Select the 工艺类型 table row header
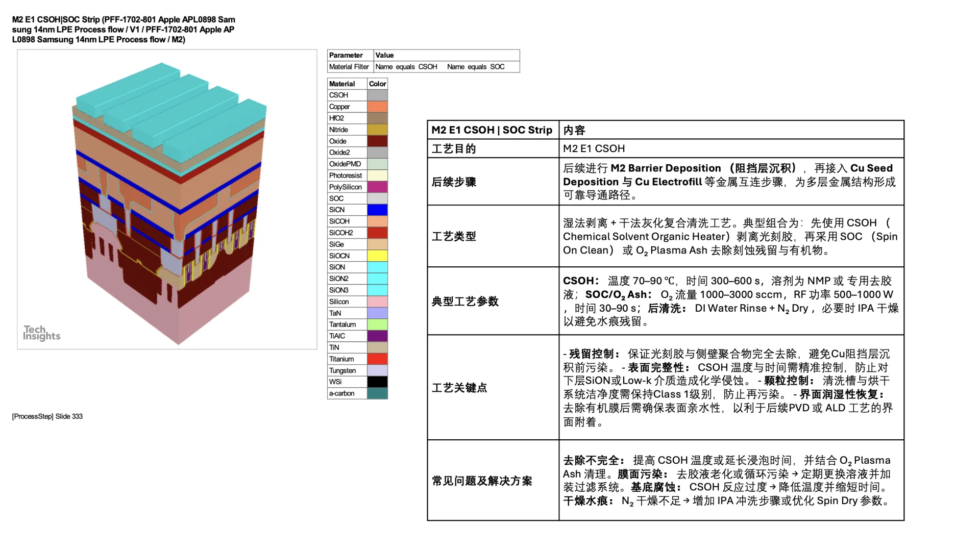Screen dimensions: 980x551 pos(454,236)
